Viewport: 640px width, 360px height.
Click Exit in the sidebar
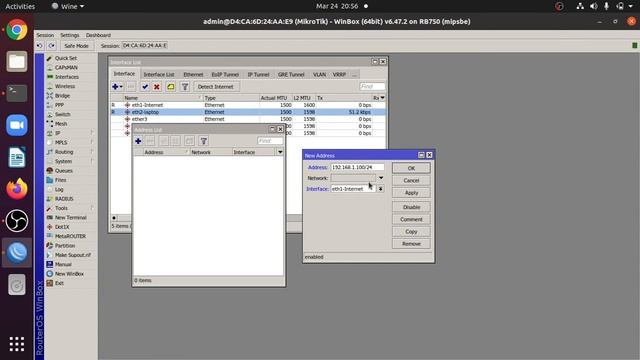click(x=59, y=284)
